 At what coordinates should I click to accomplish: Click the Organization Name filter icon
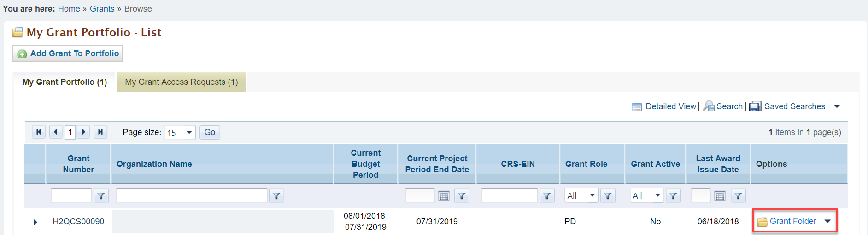[276, 196]
